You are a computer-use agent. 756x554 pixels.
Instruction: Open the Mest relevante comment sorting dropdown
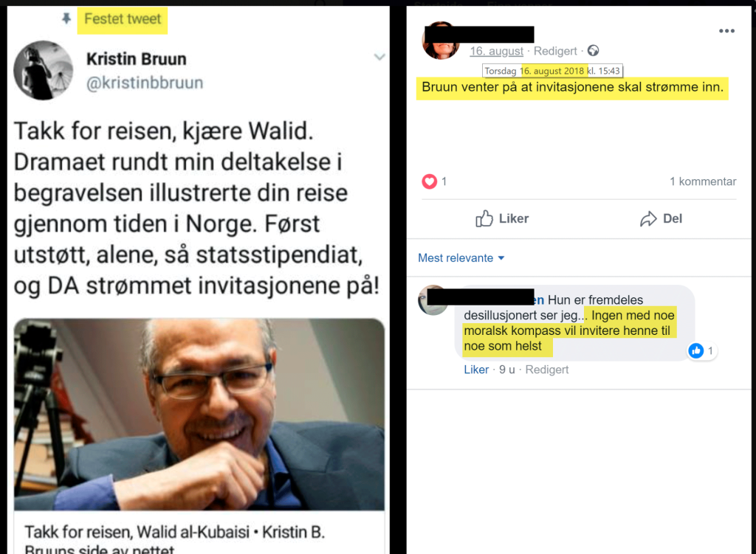(461, 257)
